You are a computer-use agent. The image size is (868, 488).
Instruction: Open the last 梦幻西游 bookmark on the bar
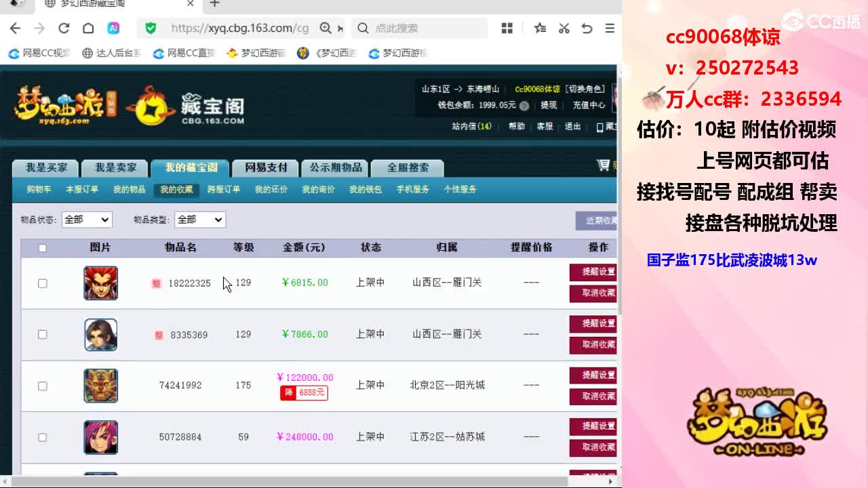[x=398, y=53]
